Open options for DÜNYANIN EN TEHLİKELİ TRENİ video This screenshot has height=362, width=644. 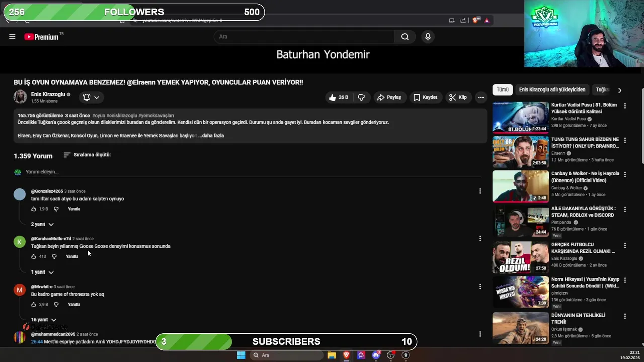coord(625,316)
